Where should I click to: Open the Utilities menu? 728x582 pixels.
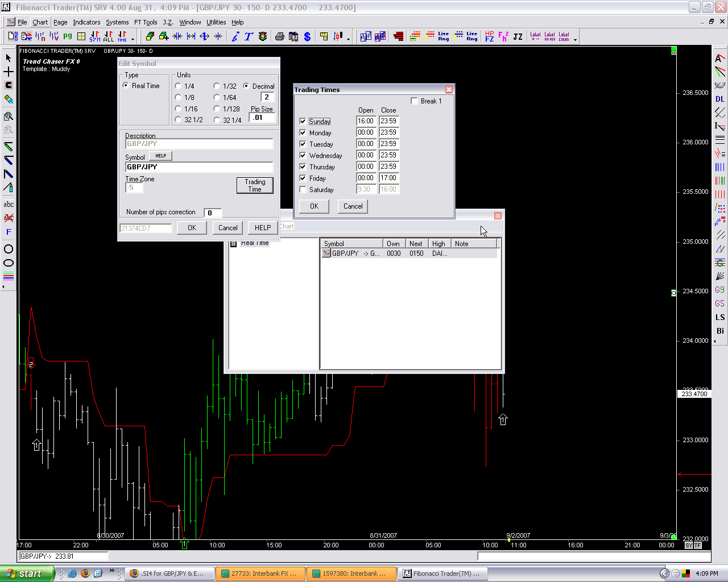[216, 22]
